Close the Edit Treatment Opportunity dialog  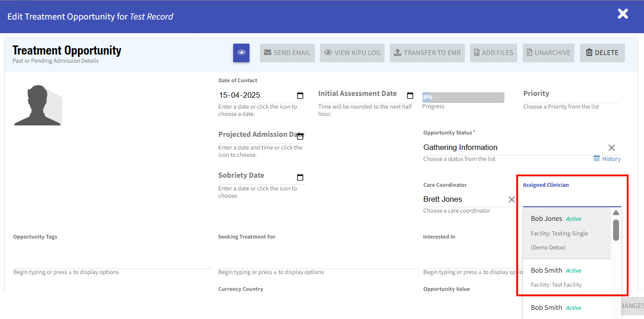(x=622, y=14)
